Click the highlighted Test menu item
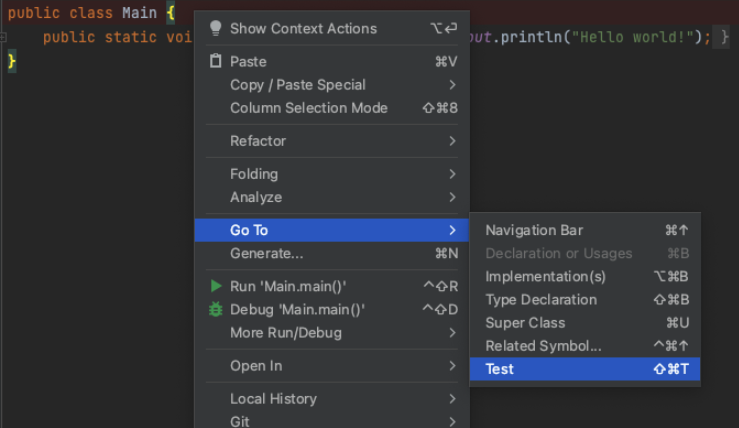This screenshot has width=739, height=428. point(500,369)
